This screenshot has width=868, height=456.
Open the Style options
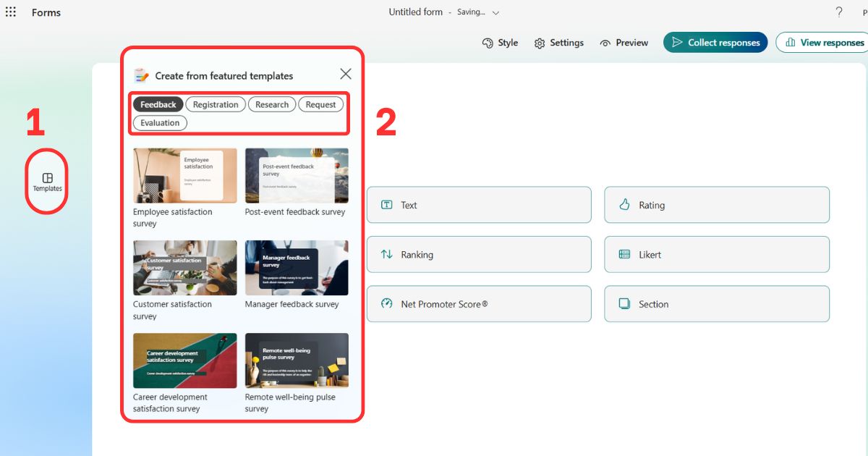(x=500, y=43)
